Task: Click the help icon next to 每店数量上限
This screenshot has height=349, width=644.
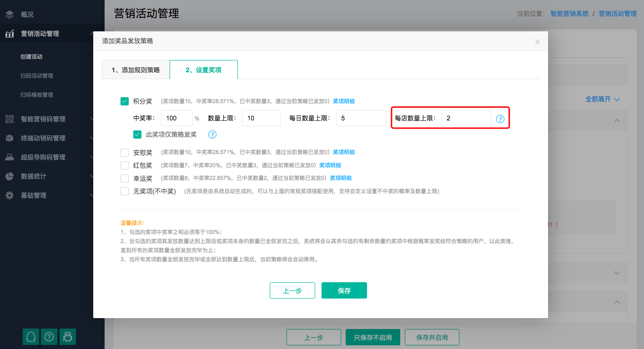Action: [500, 119]
